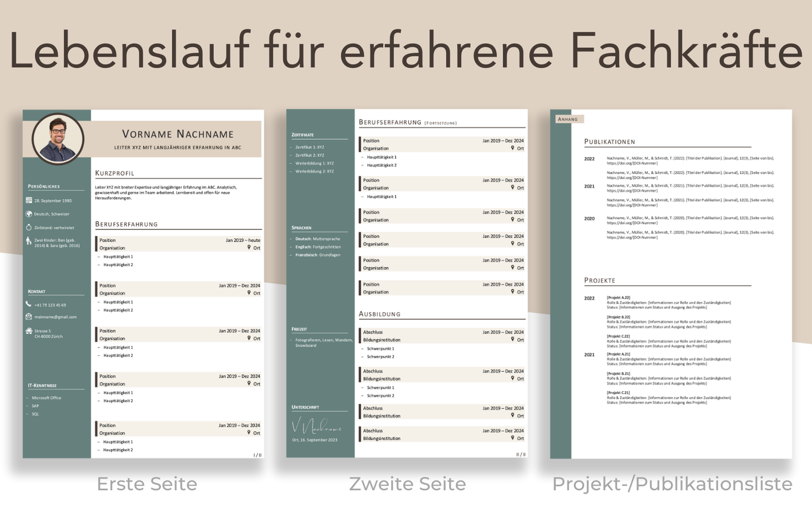Click the family icon beside Zwei Kinder
The image size is (812, 507).
[x=29, y=241]
